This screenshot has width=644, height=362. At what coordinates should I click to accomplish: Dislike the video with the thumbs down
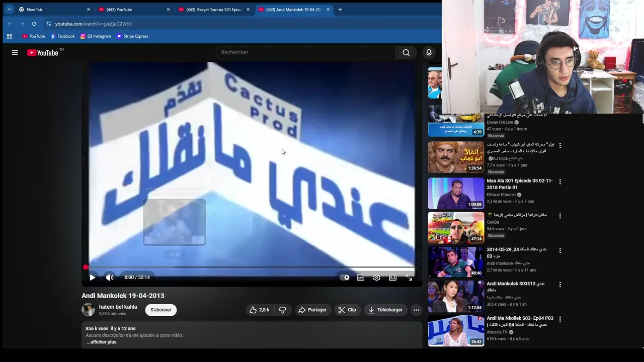[282, 310]
